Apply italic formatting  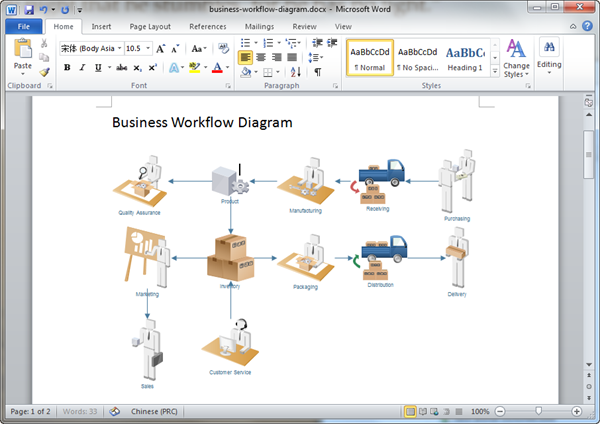tap(82, 67)
